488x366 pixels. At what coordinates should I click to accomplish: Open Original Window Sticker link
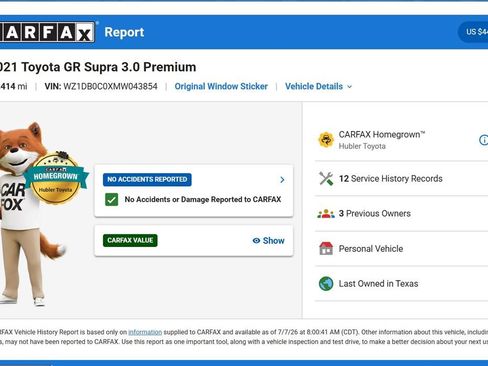pos(221,87)
